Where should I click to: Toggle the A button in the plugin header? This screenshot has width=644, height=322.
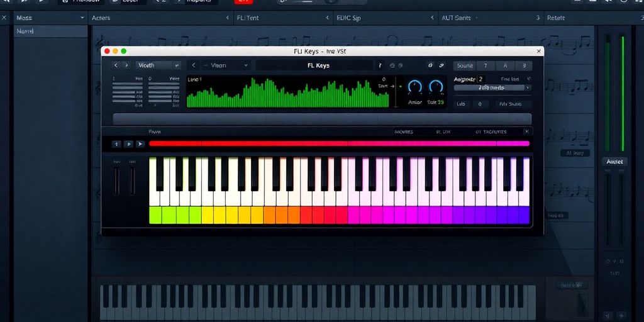(505, 65)
